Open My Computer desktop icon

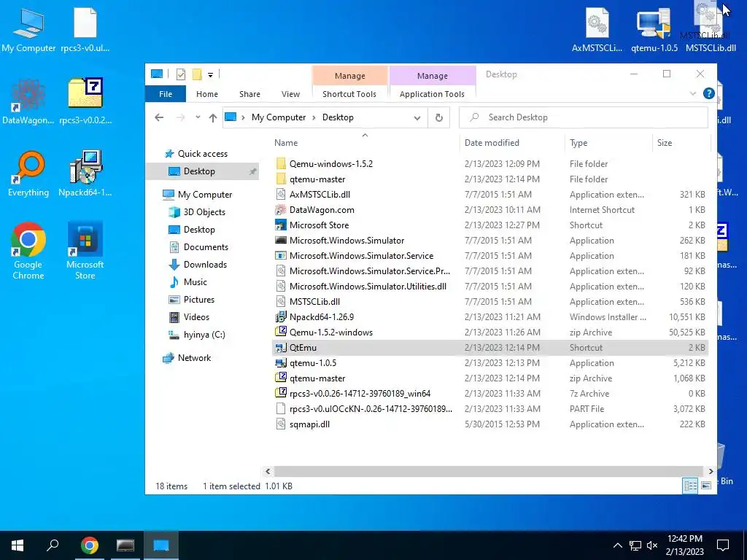point(28,31)
